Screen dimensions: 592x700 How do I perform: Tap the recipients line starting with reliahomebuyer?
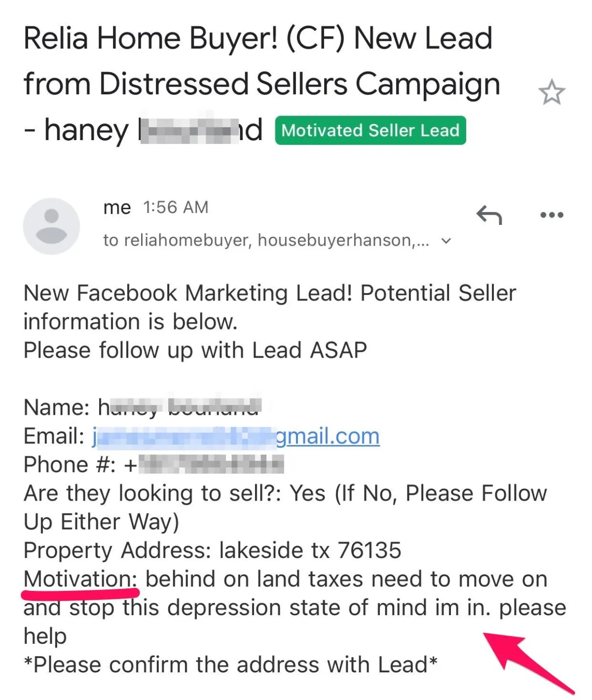[266, 240]
